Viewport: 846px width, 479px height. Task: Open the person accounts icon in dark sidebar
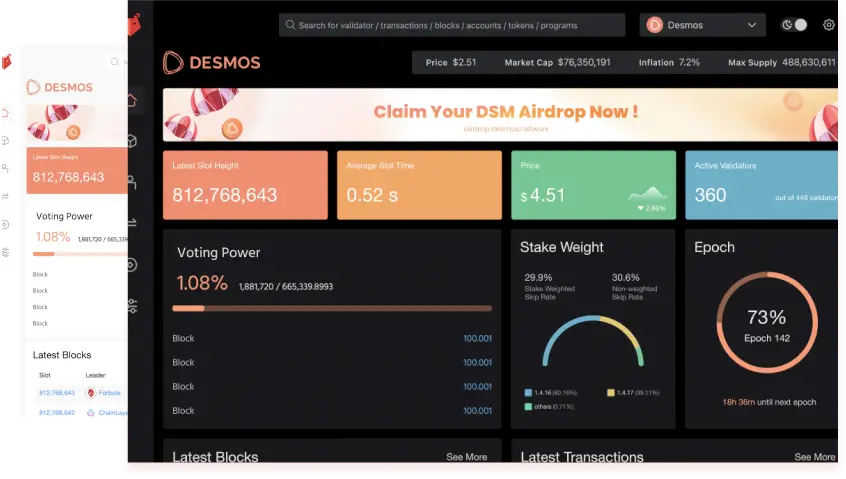point(133,183)
